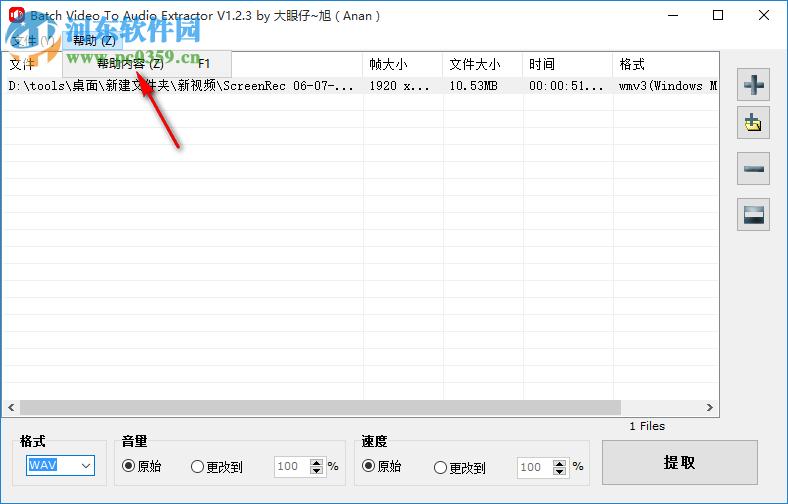Close the Batch Video To Audio Extractor window
This screenshot has height=504, width=788.
pos(764,16)
